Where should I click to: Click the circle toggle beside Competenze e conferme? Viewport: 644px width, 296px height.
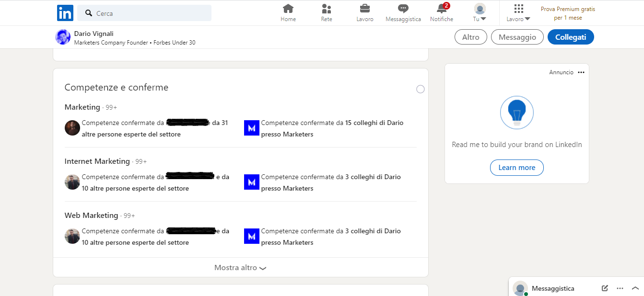(421, 89)
